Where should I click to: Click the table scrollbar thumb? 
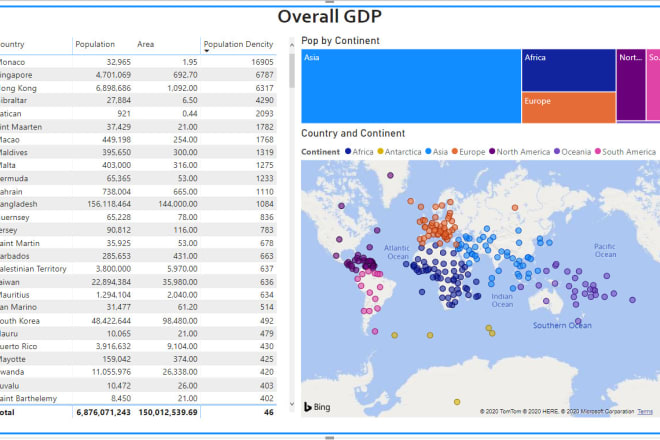point(292,71)
